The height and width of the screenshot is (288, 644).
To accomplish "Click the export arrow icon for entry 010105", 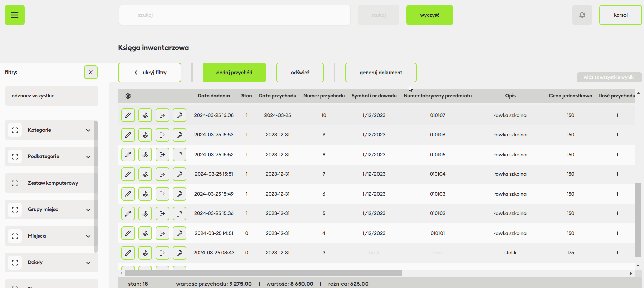I will tap(162, 155).
